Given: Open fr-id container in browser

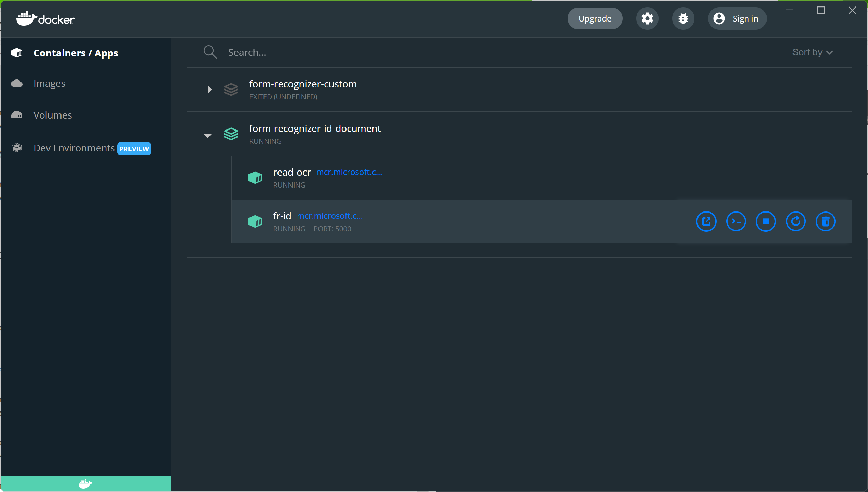Looking at the screenshot, I should point(706,222).
